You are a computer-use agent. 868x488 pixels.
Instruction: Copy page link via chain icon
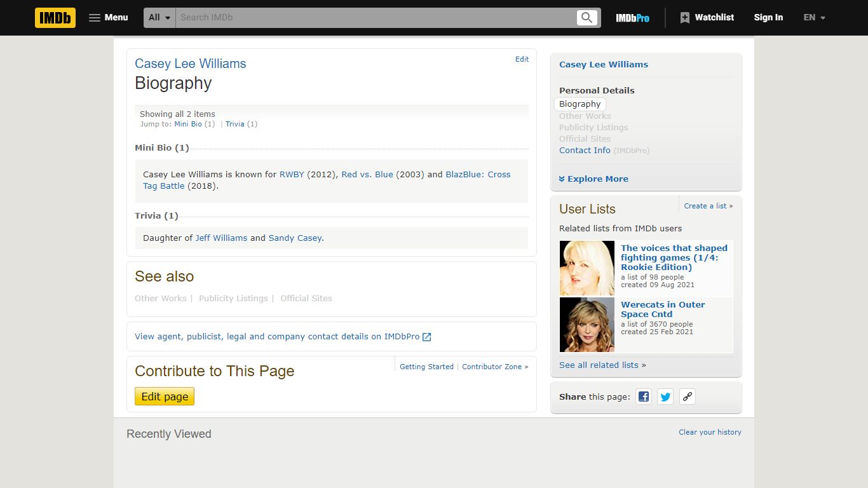[x=687, y=396]
